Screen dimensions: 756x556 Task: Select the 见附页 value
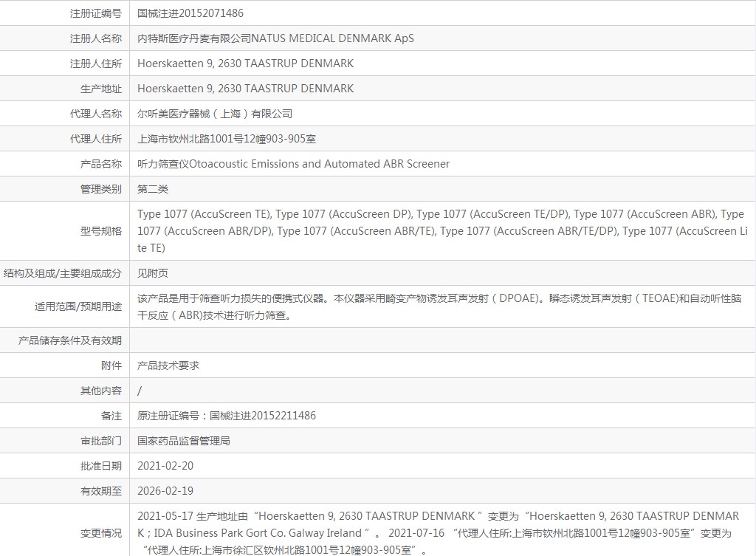[153, 273]
